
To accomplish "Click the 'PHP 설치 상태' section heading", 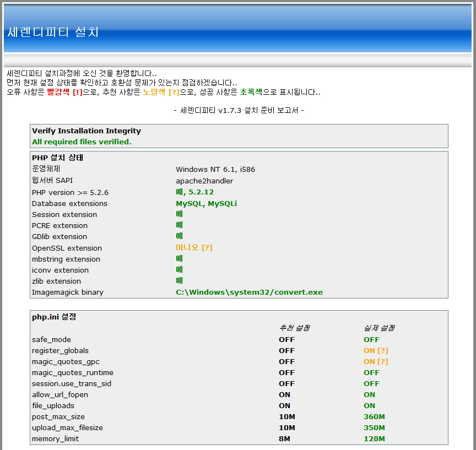I will click(x=57, y=158).
